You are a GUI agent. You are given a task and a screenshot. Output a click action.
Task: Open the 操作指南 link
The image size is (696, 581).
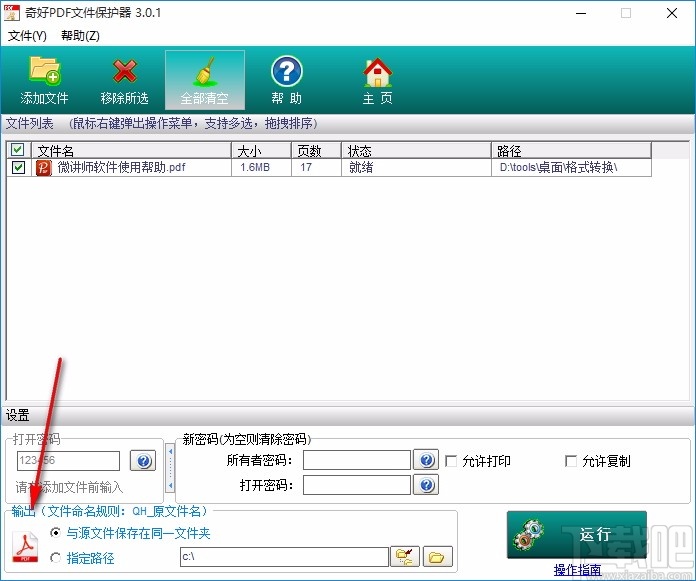[577, 569]
